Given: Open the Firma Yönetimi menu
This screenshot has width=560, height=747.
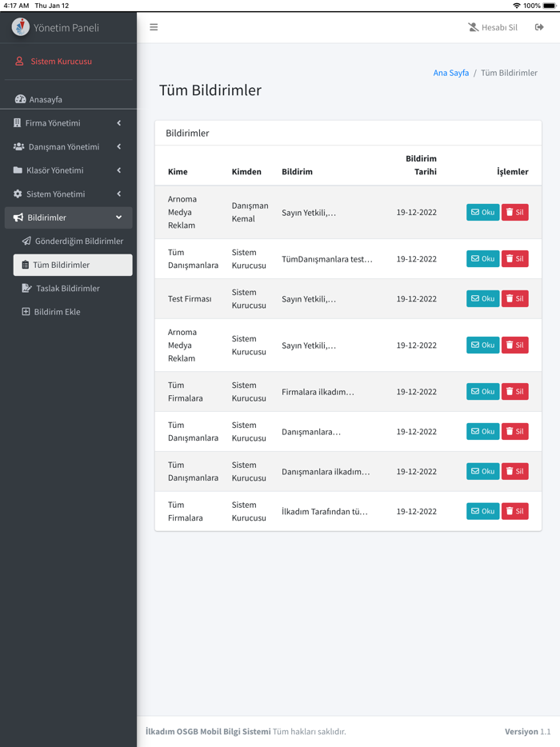Looking at the screenshot, I should pos(68,123).
